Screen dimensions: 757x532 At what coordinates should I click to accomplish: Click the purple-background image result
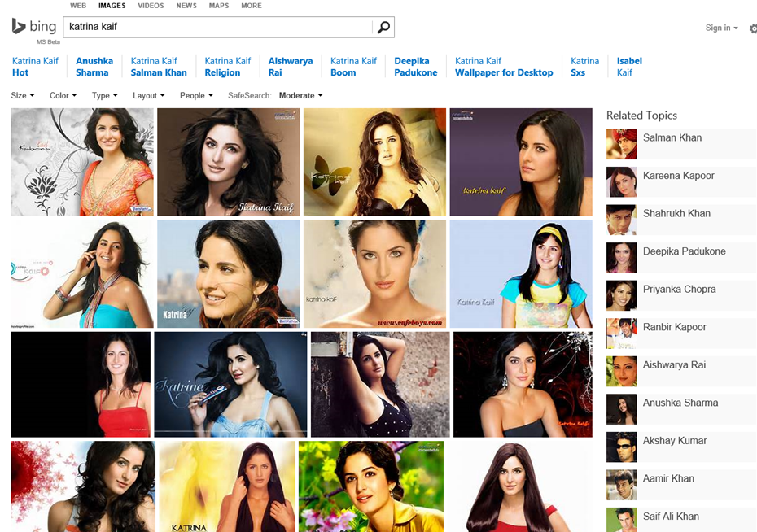tap(521, 162)
